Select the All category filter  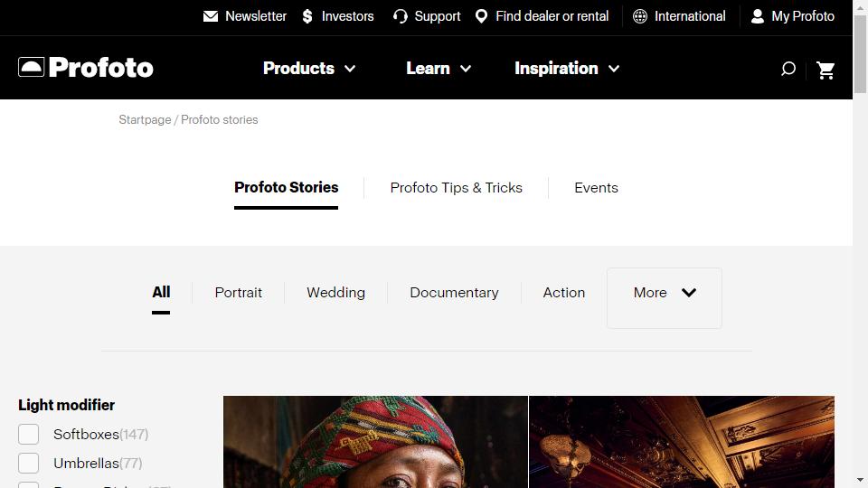point(161,292)
